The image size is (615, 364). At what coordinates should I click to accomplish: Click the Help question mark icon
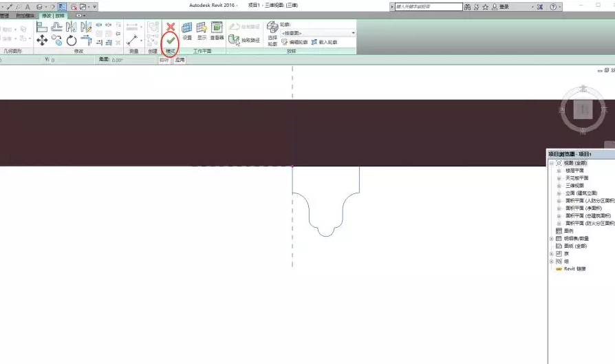[x=553, y=7]
